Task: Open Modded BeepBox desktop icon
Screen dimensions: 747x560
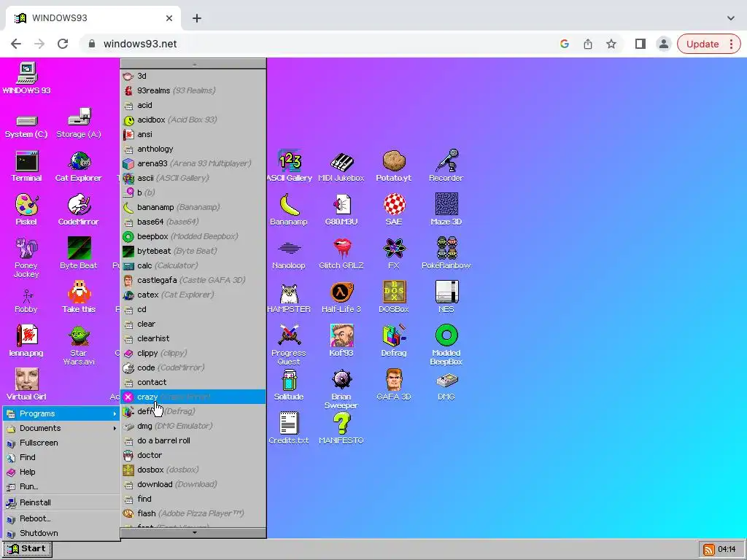Action: (x=446, y=345)
